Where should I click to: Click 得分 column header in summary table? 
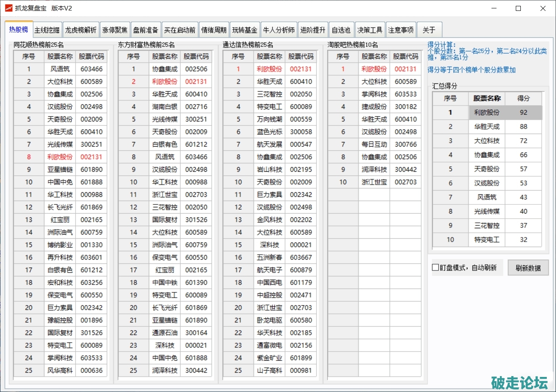tap(523, 98)
